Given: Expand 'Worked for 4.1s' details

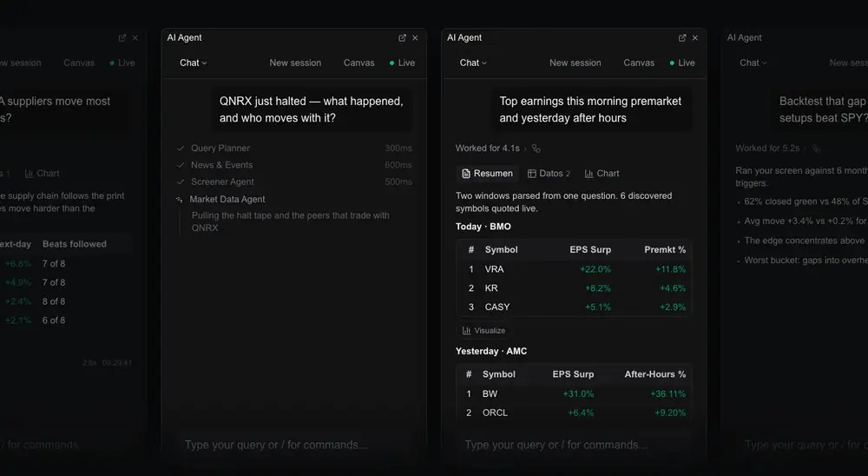Looking at the screenshot, I should click(491, 148).
